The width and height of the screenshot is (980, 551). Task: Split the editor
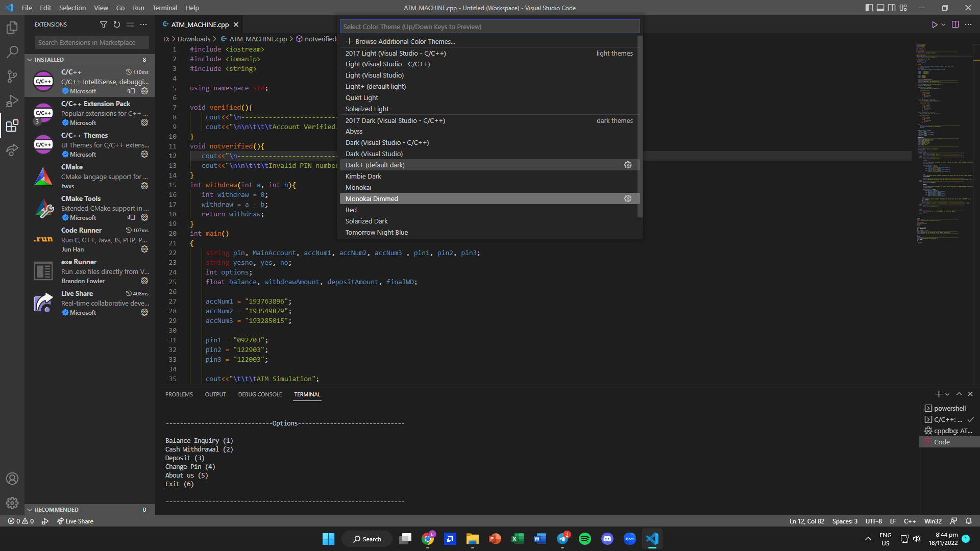pos(954,24)
